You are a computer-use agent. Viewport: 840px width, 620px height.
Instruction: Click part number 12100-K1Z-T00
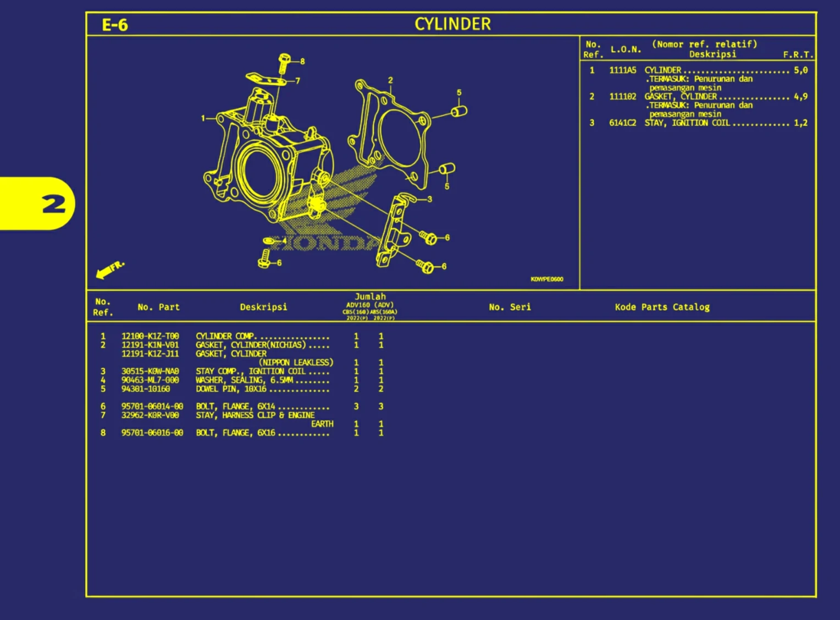tap(151, 336)
